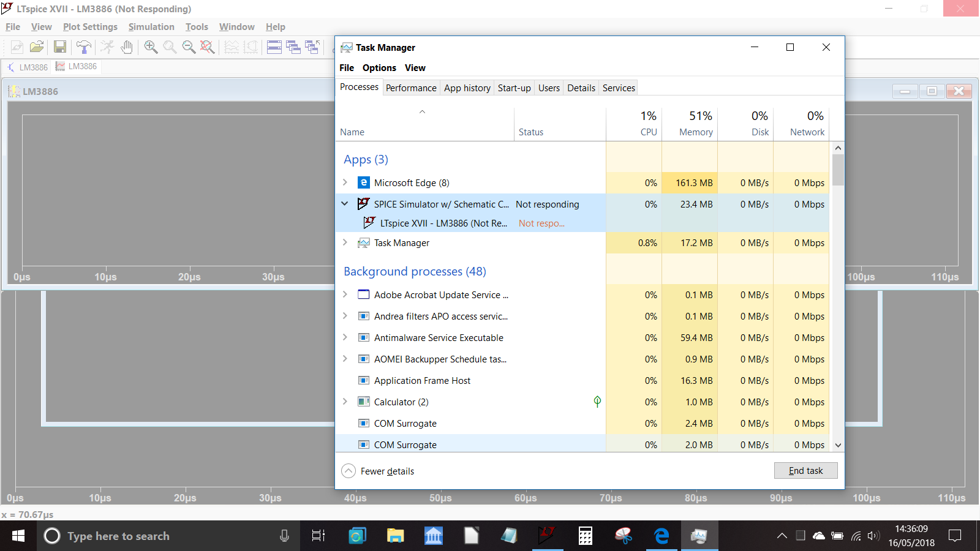Expand the Calculator (2) process row
980x551 pixels.
345,402
